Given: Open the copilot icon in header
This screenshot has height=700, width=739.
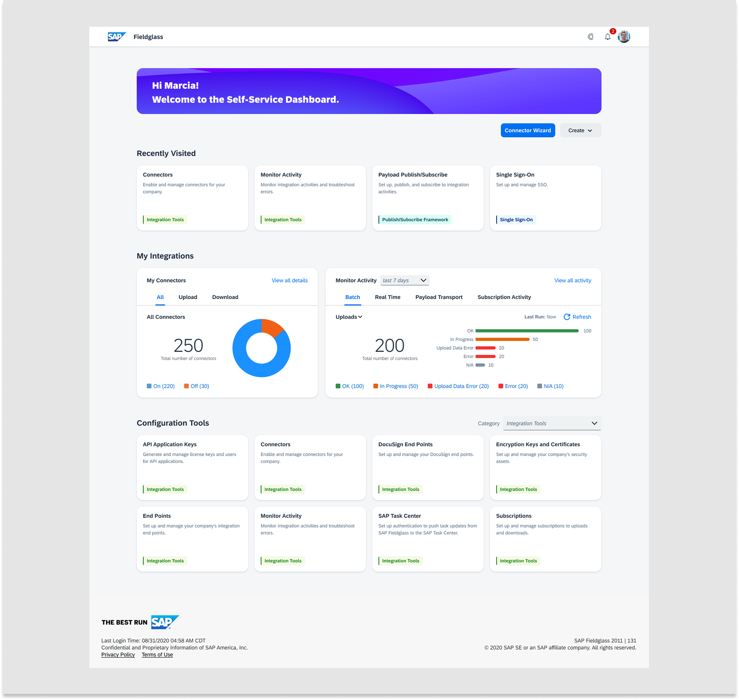Looking at the screenshot, I should point(591,37).
